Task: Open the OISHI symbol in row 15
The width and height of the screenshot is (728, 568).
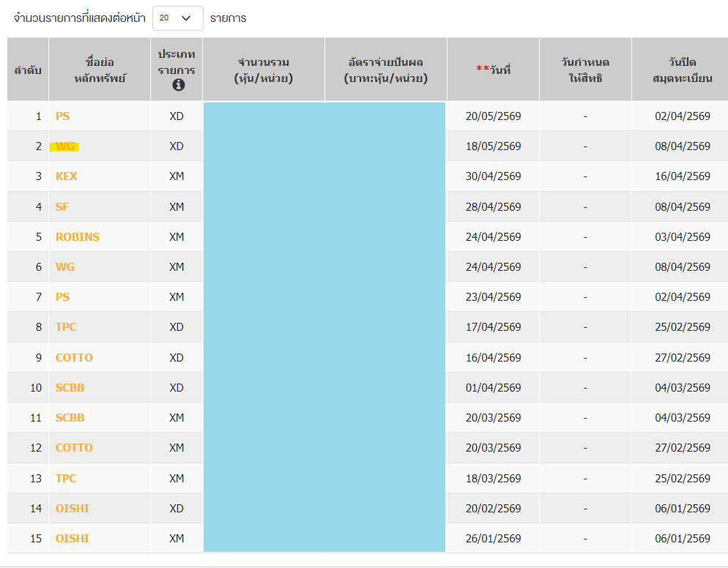Action: click(72, 539)
